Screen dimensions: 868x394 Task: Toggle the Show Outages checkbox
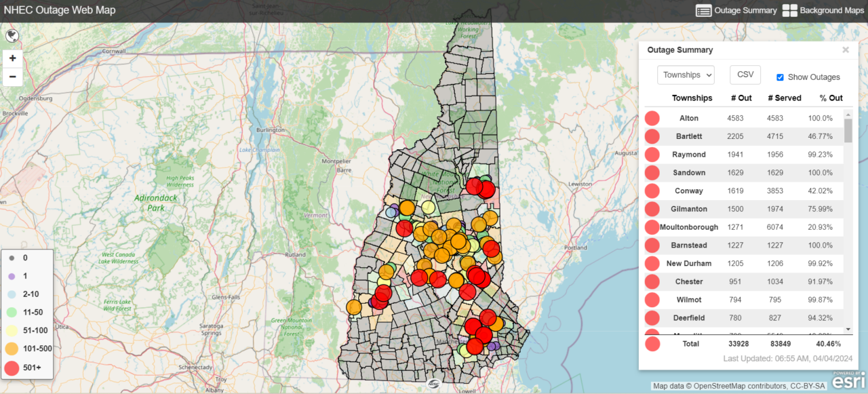click(780, 77)
